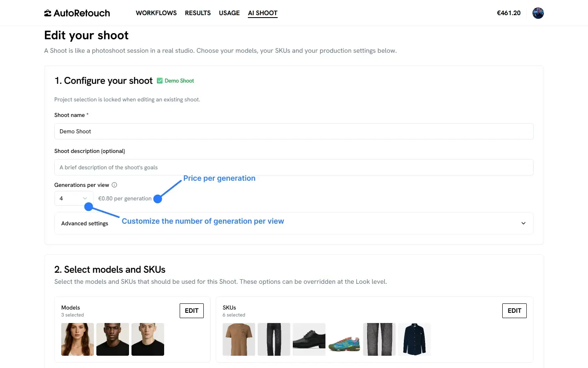
Task: Click the Shoot description input field
Action: click(x=294, y=167)
